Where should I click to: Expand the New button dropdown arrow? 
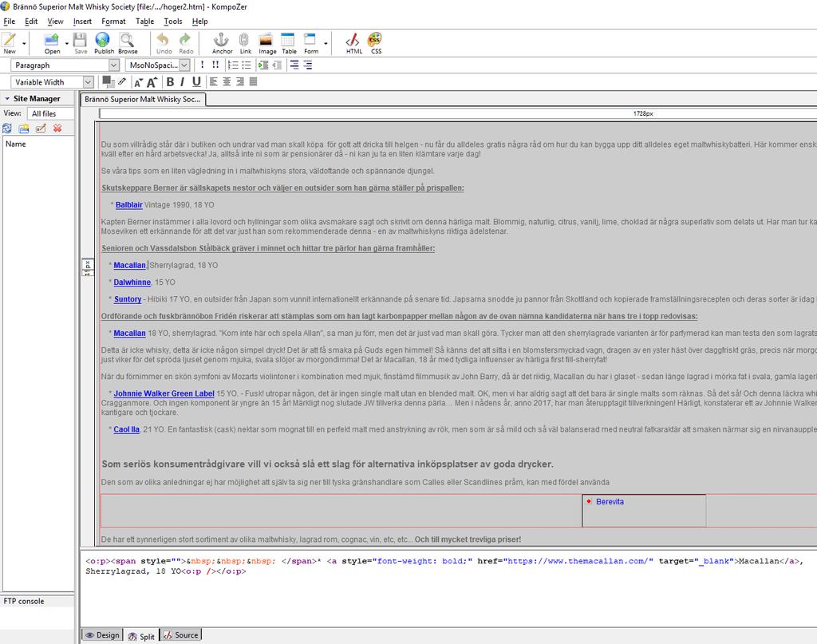click(24, 44)
